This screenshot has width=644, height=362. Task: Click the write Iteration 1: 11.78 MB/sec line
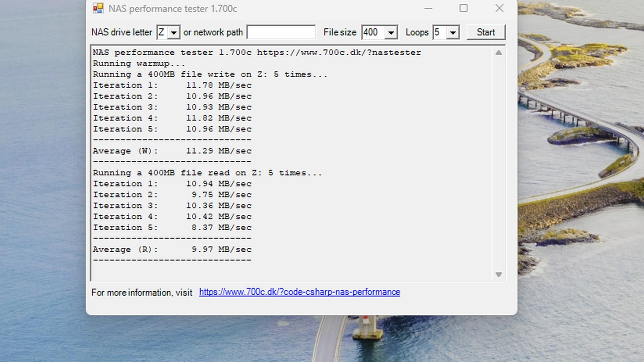point(172,85)
